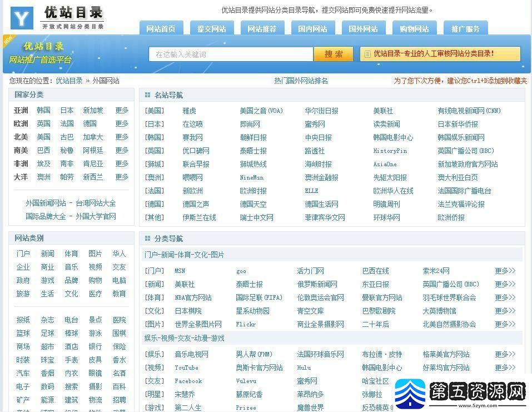
Task: Expand 更多 for the 亚洲 row
Action: [122, 110]
